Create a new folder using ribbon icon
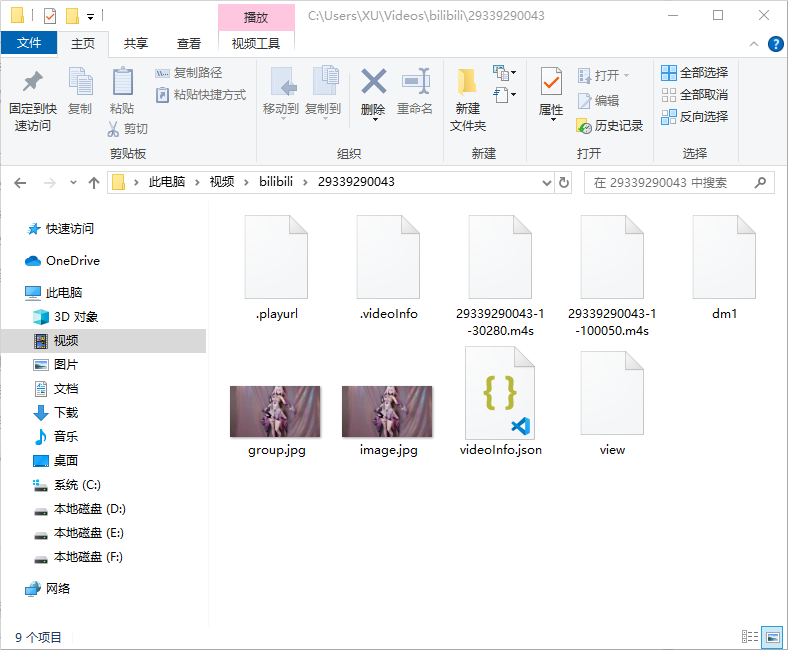The height and width of the screenshot is (650, 788). (x=467, y=83)
